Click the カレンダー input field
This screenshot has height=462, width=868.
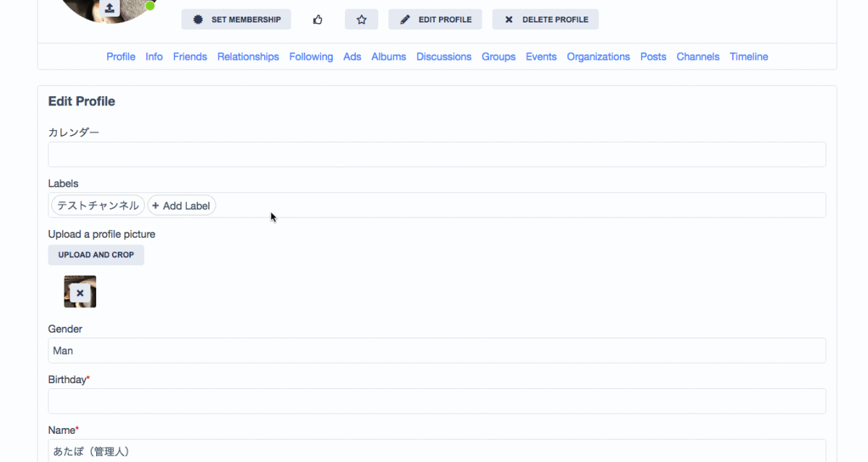pos(437,155)
